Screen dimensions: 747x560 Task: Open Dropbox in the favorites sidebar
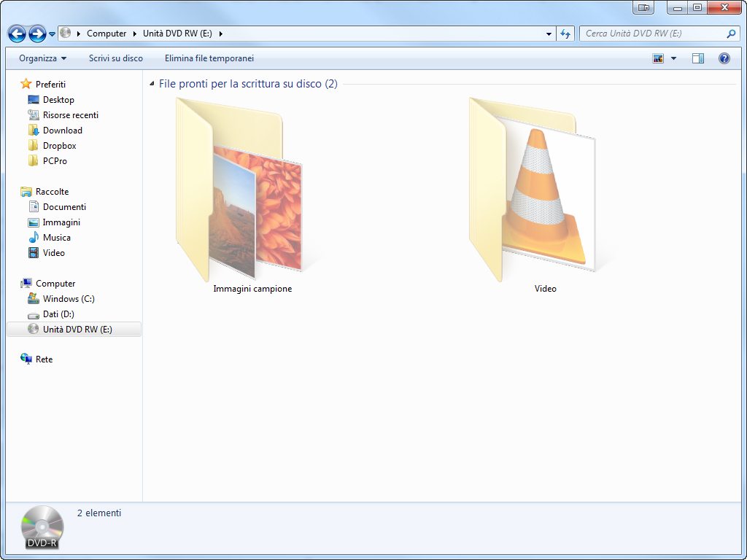click(x=59, y=146)
